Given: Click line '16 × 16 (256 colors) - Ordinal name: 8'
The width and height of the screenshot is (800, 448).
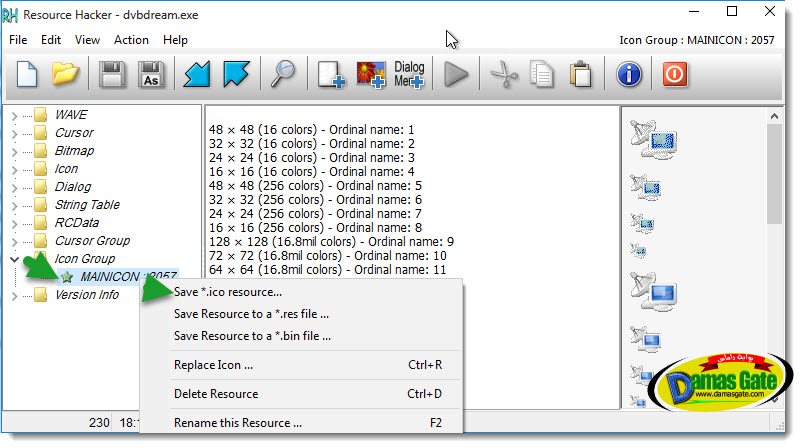Looking at the screenshot, I should [x=315, y=228].
